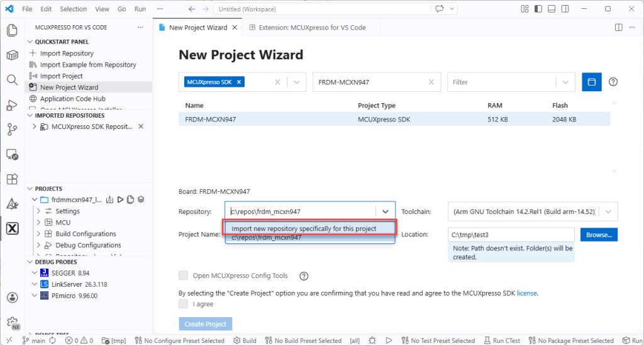This screenshot has width=644, height=346.
Task: Open the Accounts icon in activity bar
Action: [x=12, y=297]
